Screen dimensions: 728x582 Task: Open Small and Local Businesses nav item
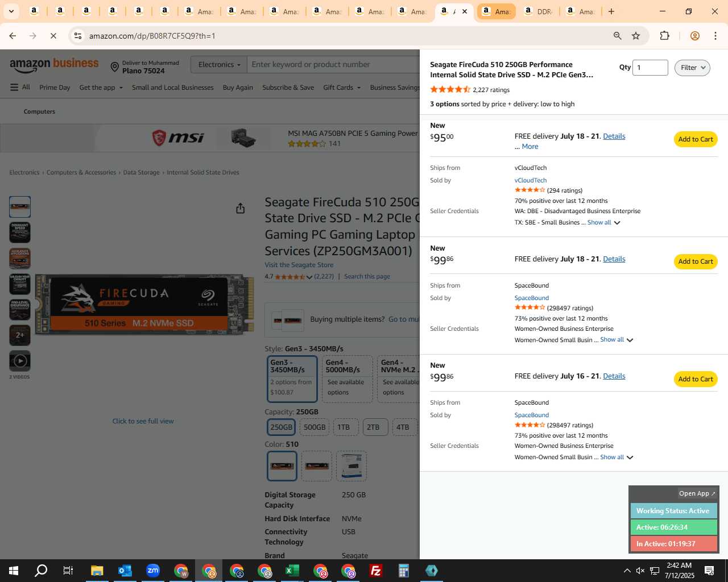[172, 87]
